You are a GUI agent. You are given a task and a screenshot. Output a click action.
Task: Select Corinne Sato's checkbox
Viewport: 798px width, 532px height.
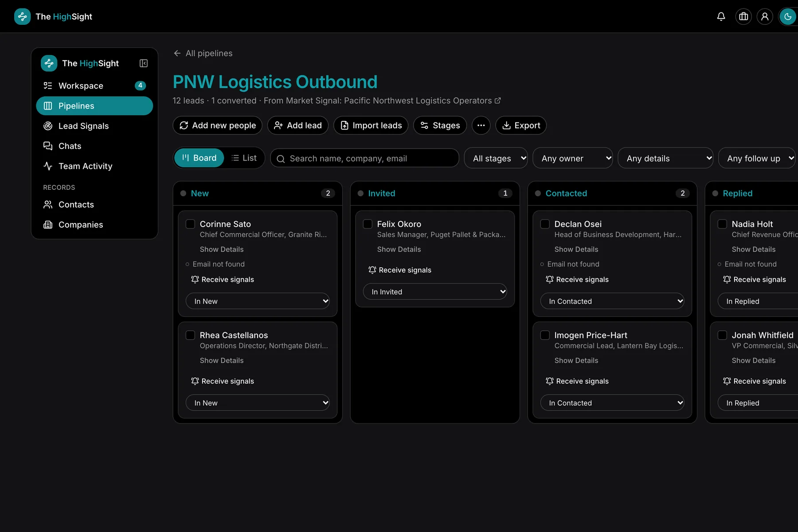click(190, 224)
